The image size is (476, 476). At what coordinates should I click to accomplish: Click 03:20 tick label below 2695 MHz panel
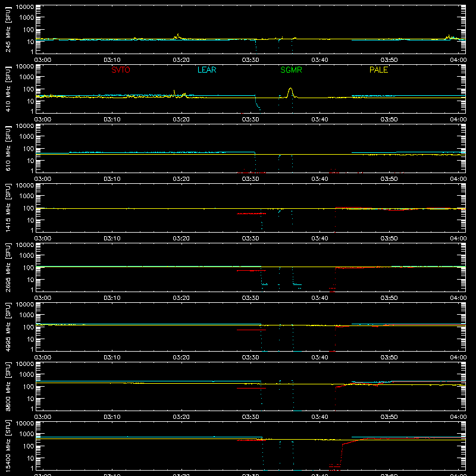point(181,298)
